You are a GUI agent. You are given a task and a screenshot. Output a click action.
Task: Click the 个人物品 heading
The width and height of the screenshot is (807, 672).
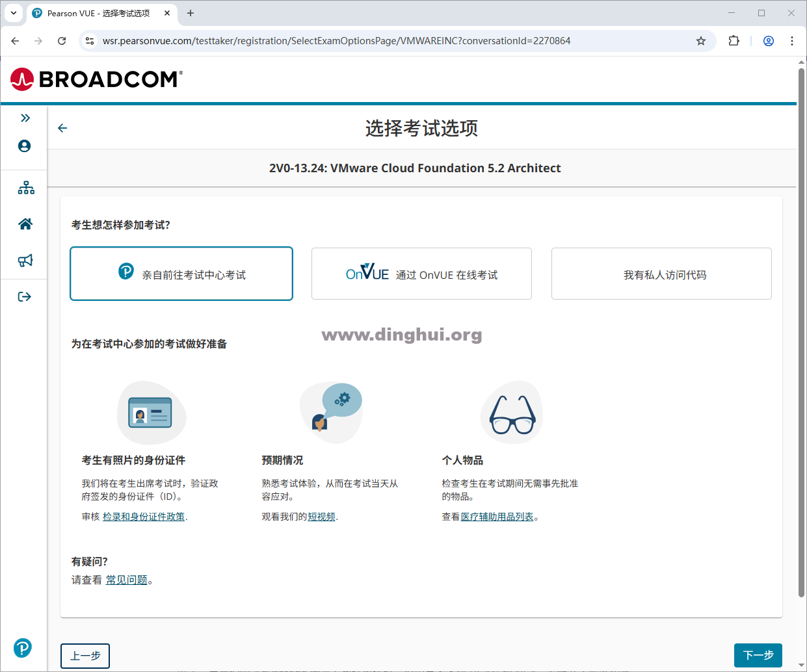[462, 460]
